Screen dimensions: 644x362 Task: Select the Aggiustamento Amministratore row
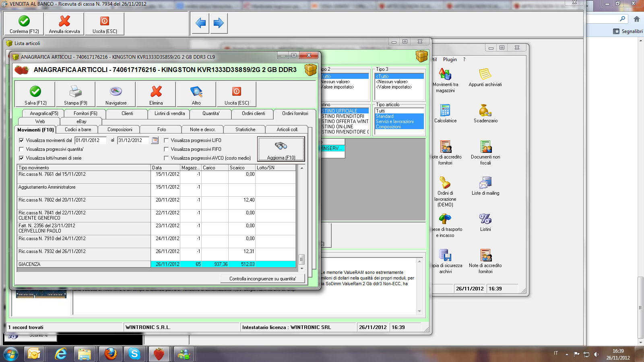(x=156, y=190)
